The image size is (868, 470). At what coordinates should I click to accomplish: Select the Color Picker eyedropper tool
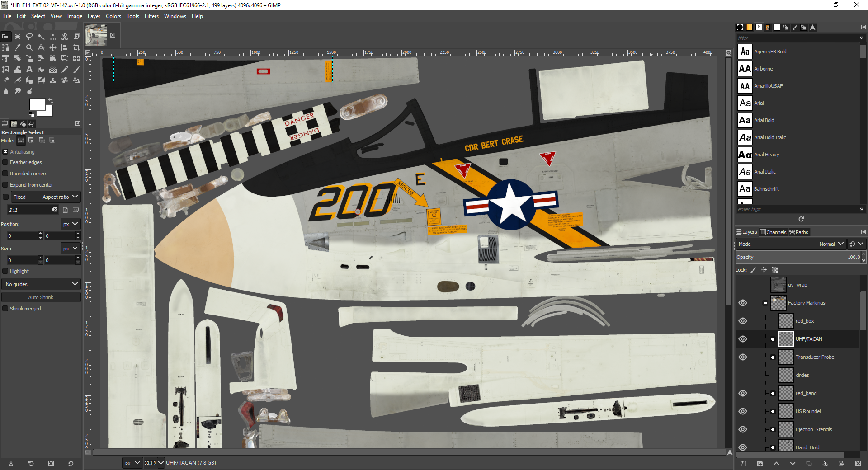pos(18,47)
